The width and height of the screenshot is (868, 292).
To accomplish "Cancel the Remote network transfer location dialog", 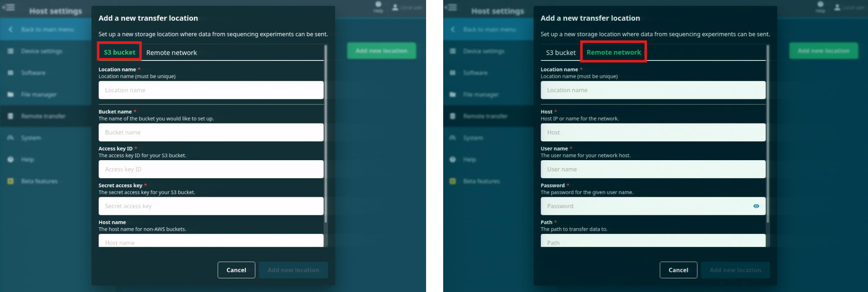I will pyautogui.click(x=679, y=270).
